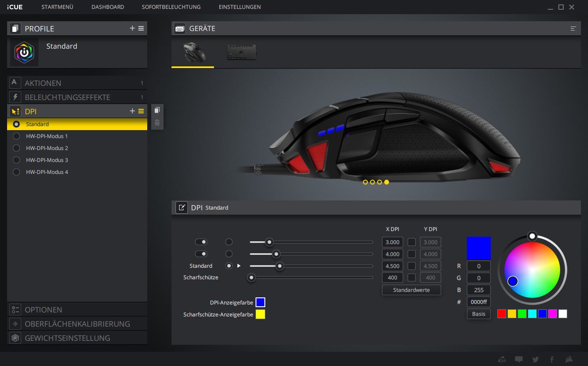Screen dimensions: 588x366
Task: Expand the Beleuchtungseffekte section
Action: click(77, 97)
